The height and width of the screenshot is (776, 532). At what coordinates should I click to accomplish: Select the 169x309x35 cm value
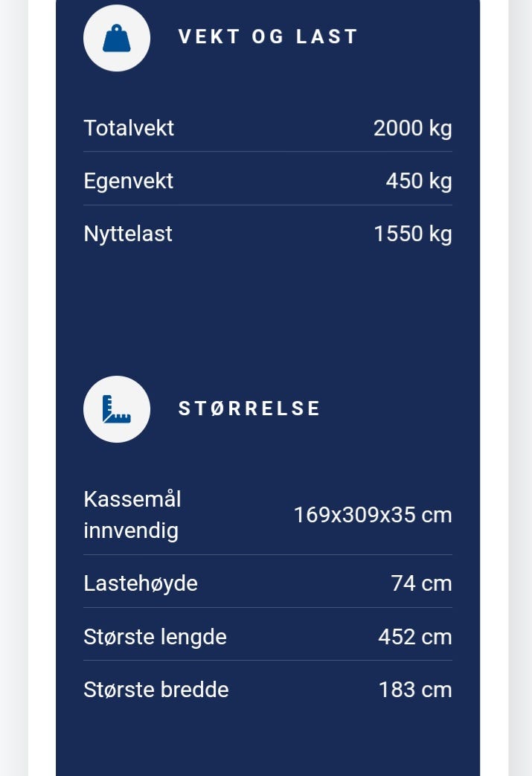(373, 515)
